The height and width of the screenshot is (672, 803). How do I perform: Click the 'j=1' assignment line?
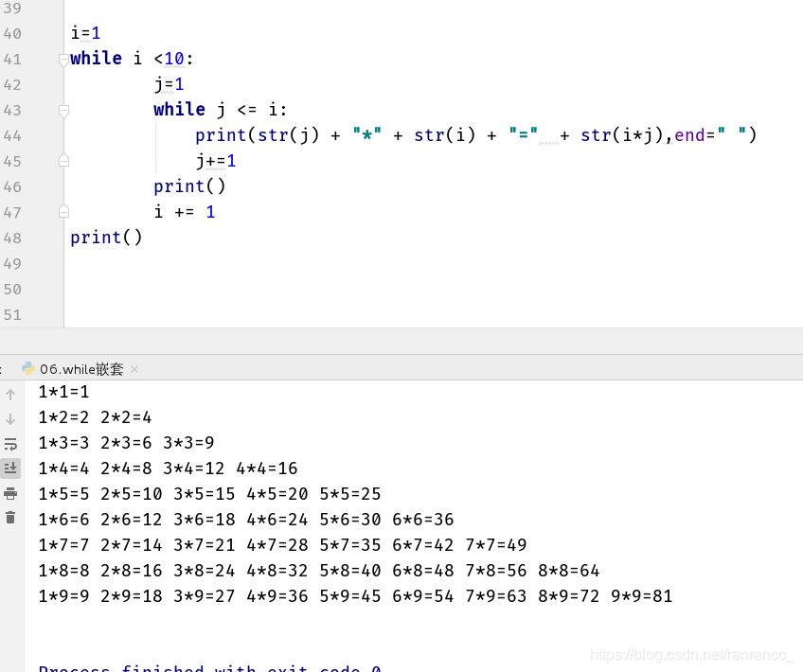[169, 84]
